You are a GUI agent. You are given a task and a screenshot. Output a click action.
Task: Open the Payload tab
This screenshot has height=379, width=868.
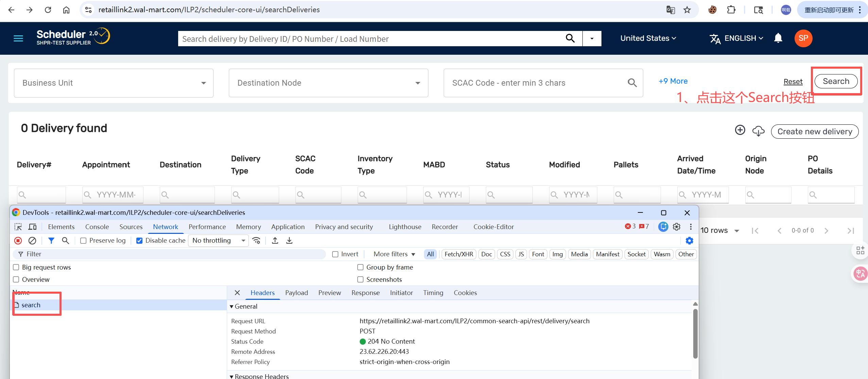click(x=296, y=293)
